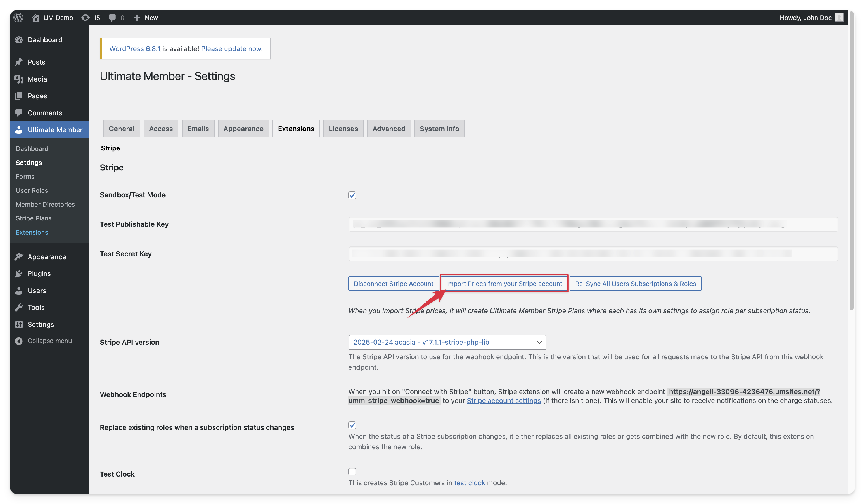Click the Plugins plug icon
This screenshot has width=865, height=504.
coord(19,273)
